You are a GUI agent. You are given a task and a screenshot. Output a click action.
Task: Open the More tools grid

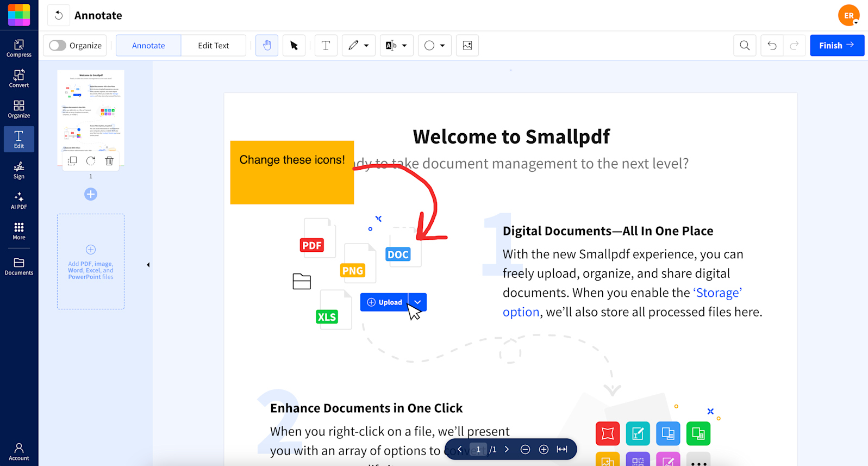(19, 231)
